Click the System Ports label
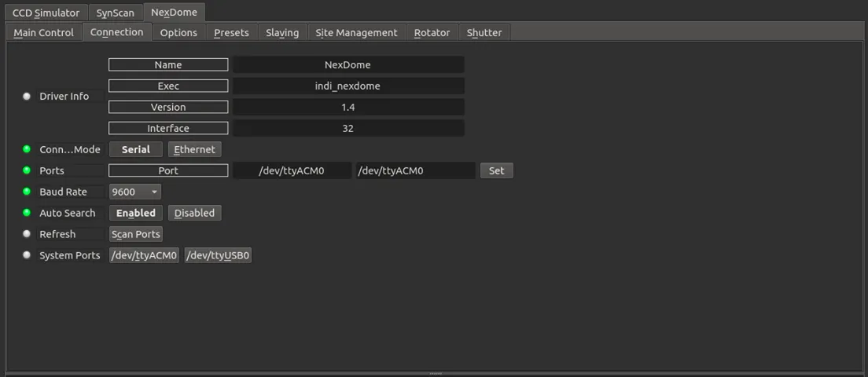This screenshot has width=868, height=377. (x=70, y=255)
